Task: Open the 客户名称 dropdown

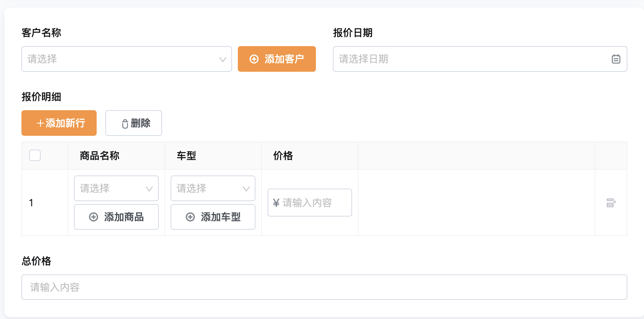Action: coord(127,59)
